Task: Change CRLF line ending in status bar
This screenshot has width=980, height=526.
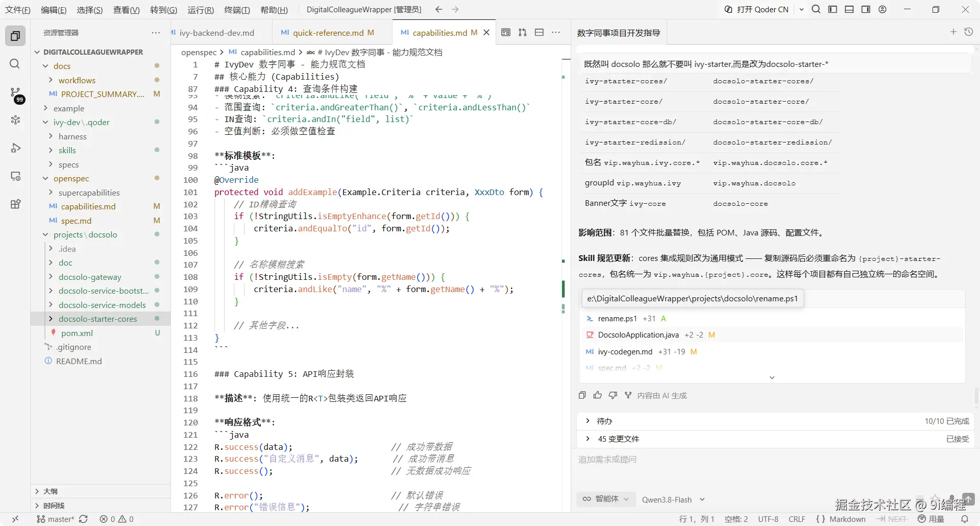Action: point(797,519)
